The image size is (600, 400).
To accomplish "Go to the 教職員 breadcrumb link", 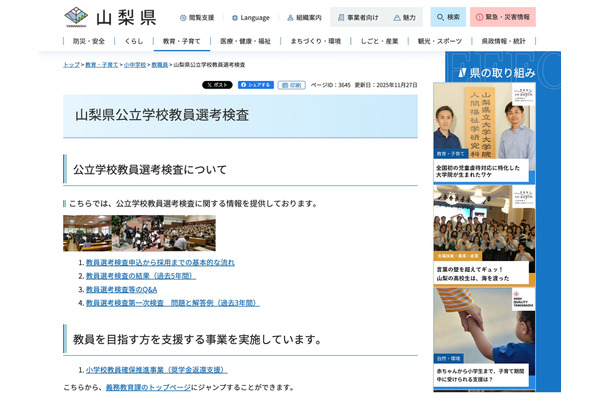I will coord(160,65).
